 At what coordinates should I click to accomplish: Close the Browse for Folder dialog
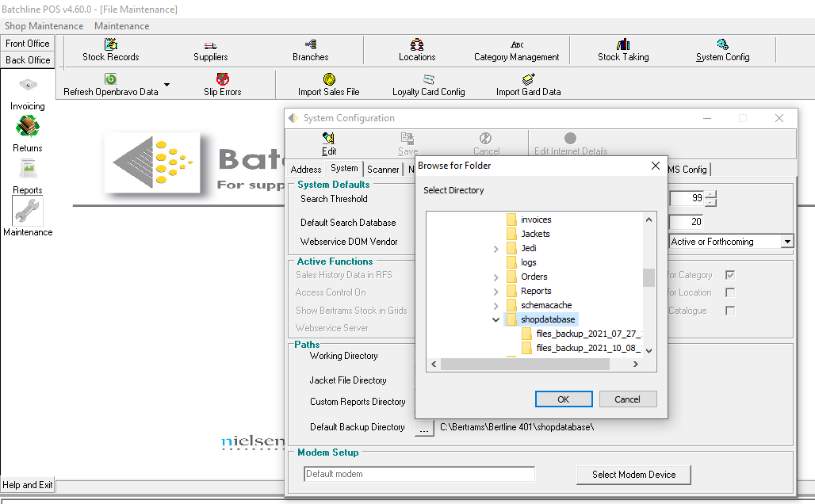point(656,166)
